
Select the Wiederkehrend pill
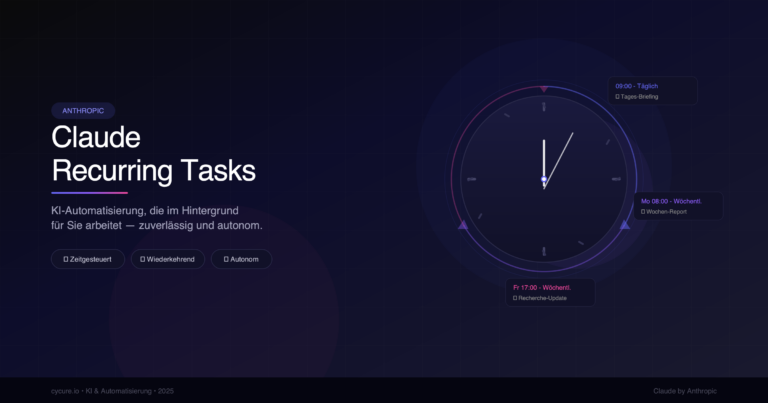pyautogui.click(x=168, y=259)
